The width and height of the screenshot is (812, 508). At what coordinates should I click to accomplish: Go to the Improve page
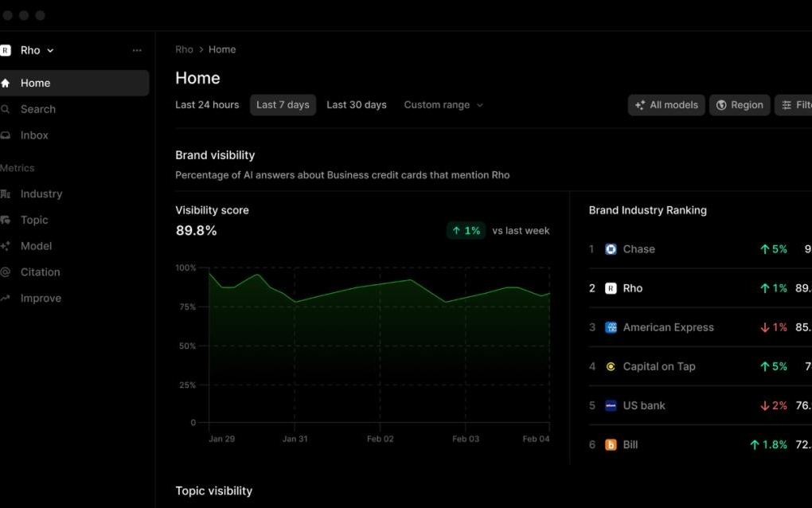41,299
